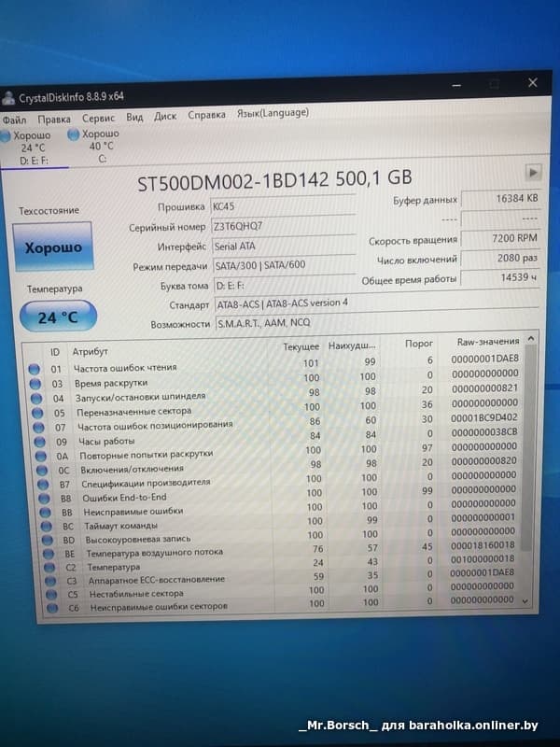This screenshot has width=560, height=747.
Task: Click the transfer mode field SATA/300 | SATA/600
Action: click(x=285, y=265)
